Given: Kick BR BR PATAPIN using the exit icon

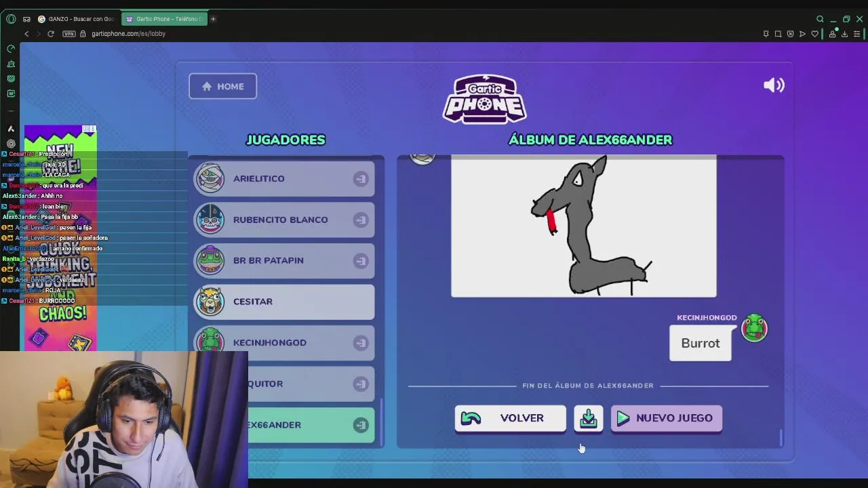Looking at the screenshot, I should point(361,261).
